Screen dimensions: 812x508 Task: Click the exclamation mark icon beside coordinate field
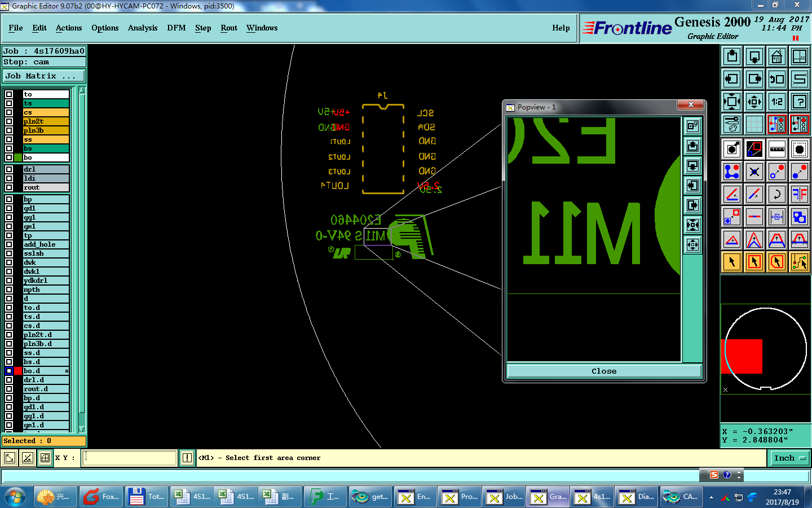click(187, 458)
